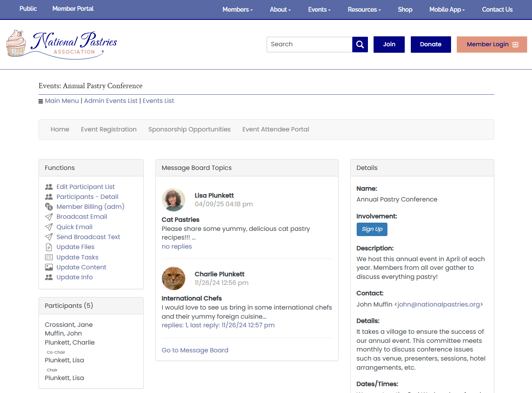Open the Sponsorship Opportunities tab
Image resolution: width=532 pixels, height=393 pixels.
coord(189,129)
